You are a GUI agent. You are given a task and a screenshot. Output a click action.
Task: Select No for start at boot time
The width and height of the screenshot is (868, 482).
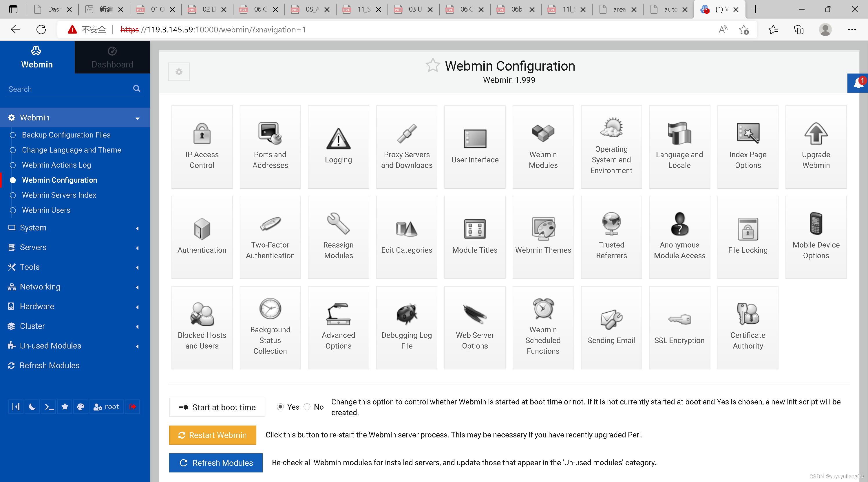point(307,407)
